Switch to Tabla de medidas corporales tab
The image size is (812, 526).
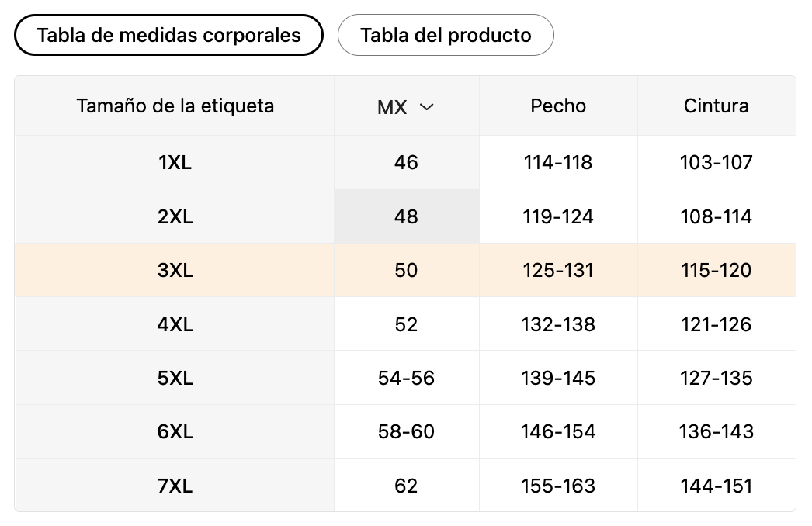[168, 35]
